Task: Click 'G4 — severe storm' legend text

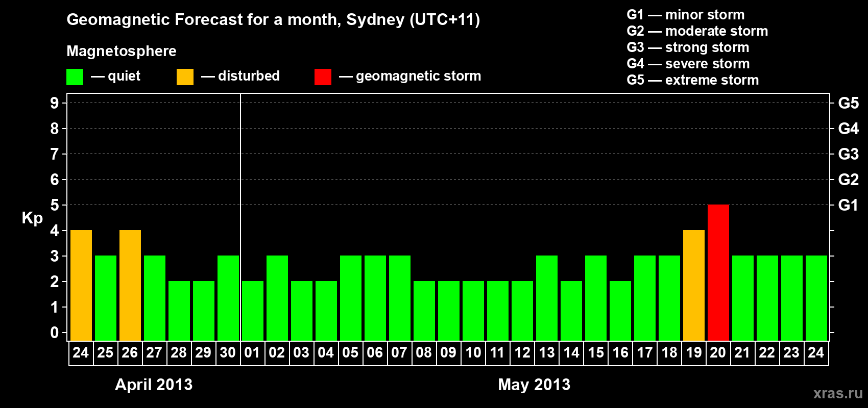Action: point(688,64)
